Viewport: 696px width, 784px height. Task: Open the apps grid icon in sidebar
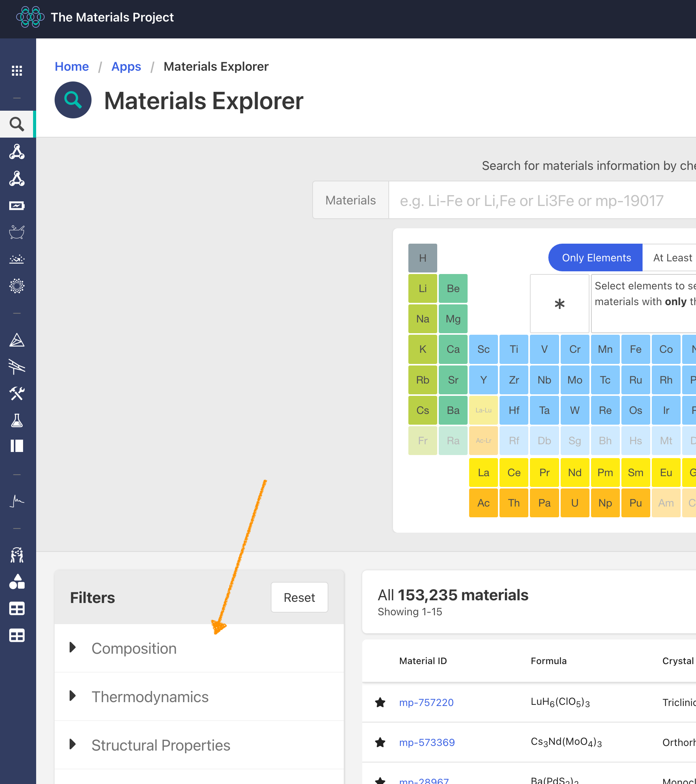point(17,71)
